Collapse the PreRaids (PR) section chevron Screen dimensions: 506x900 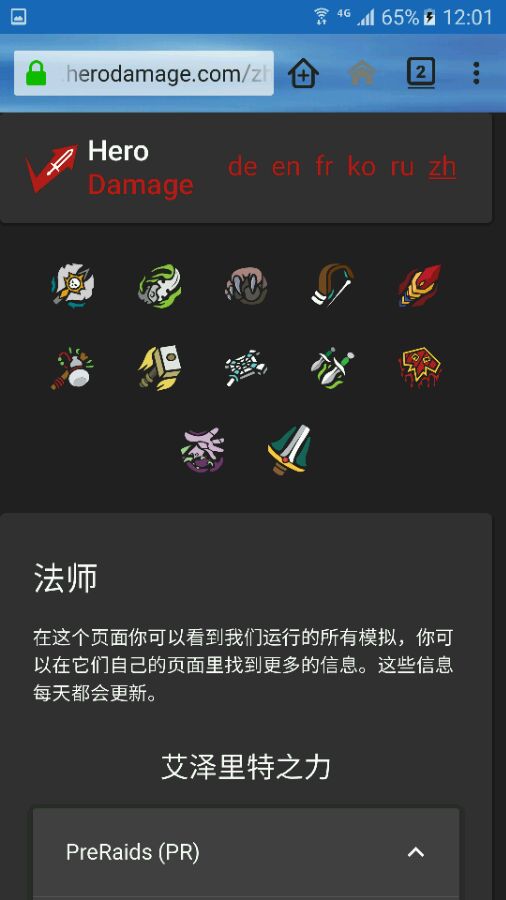[416, 852]
